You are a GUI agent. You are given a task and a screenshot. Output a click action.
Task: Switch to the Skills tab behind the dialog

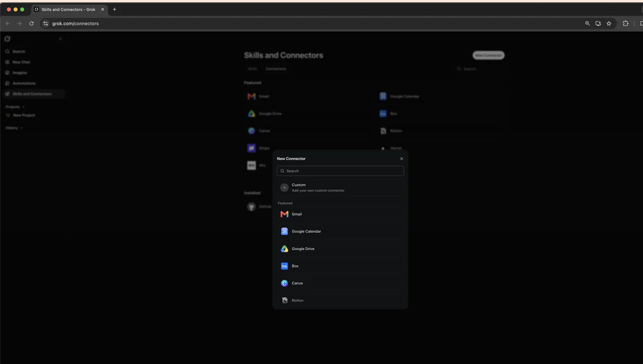252,69
